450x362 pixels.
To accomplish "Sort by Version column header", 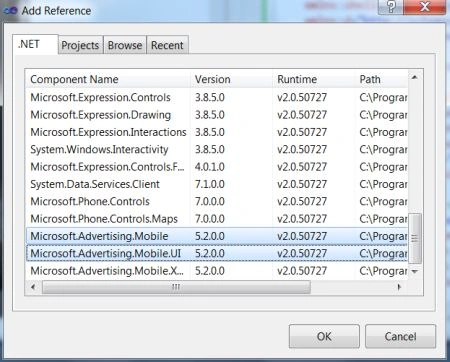I will click(231, 79).
